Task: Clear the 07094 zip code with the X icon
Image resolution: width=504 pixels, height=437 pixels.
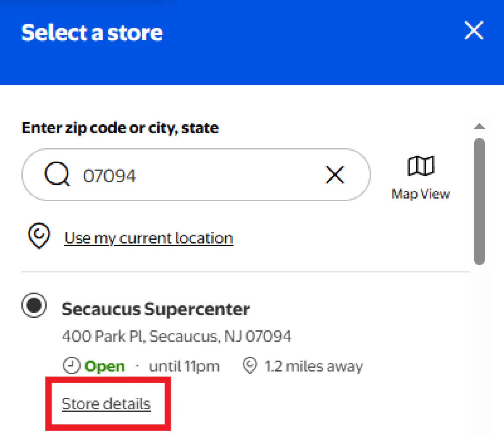Action: (x=335, y=175)
